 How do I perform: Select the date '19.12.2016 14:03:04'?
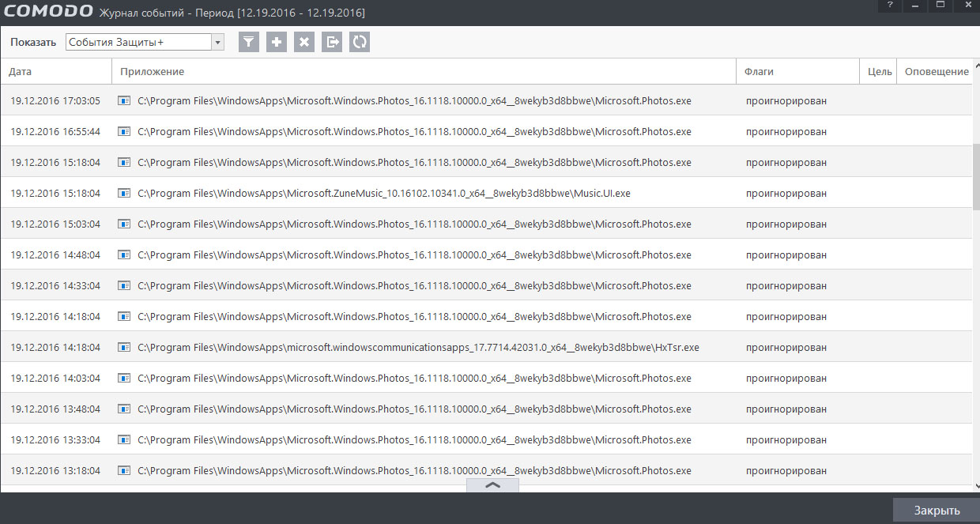[55, 378]
